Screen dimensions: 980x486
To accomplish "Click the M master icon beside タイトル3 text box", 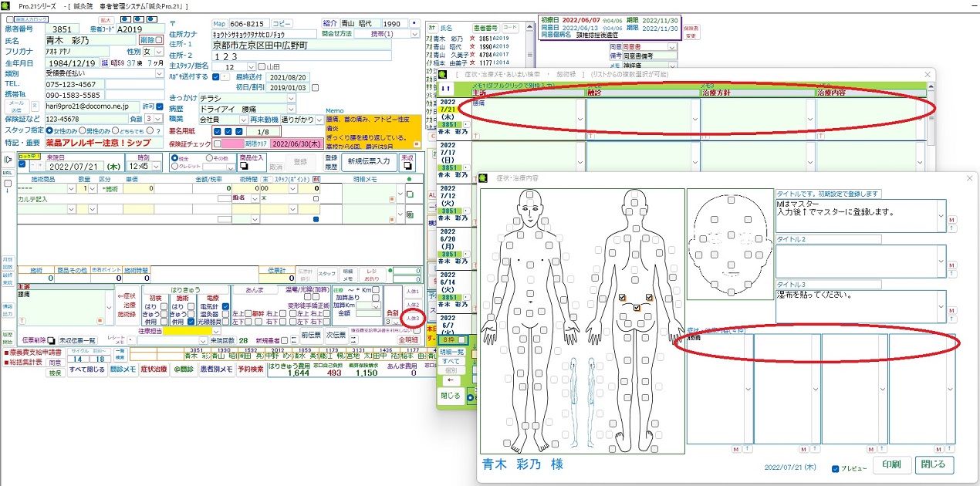I will pos(951,309).
